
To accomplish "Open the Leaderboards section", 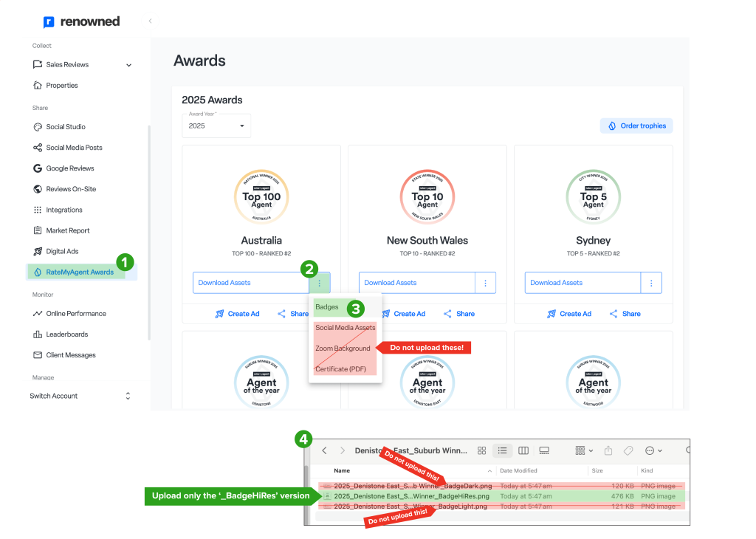I will (x=66, y=334).
